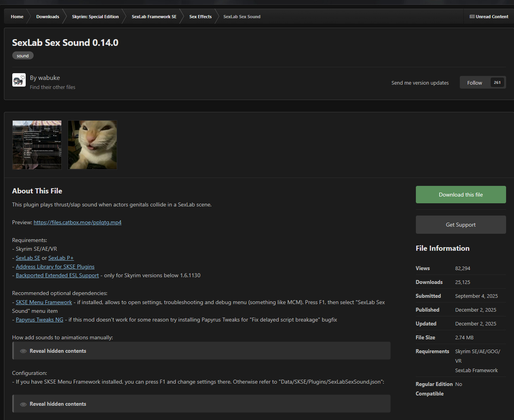The width and height of the screenshot is (514, 420).
Task: Click the Downloads count '25,125'
Action: point(463,282)
